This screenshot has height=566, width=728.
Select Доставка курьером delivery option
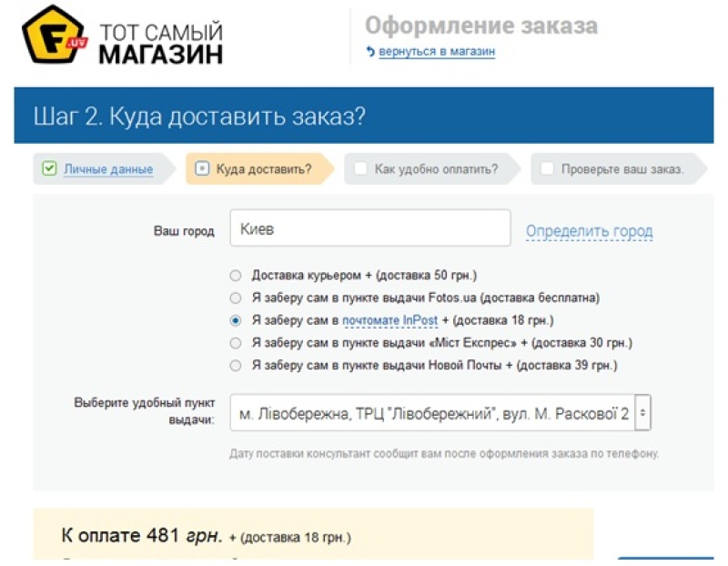click(236, 275)
